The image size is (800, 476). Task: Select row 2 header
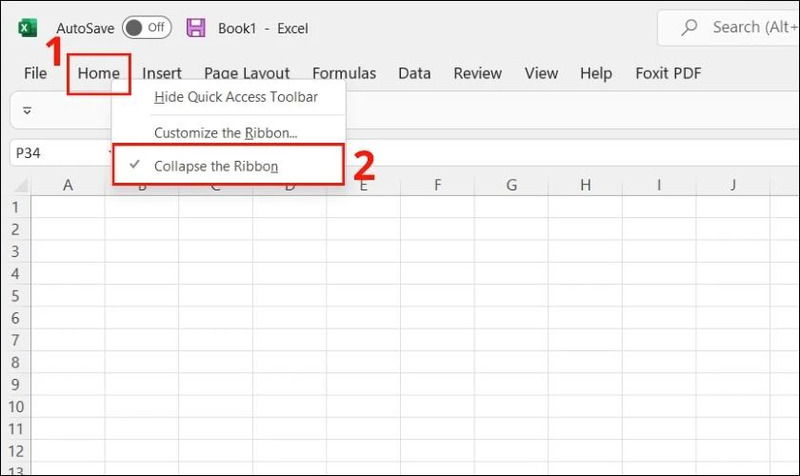click(15, 229)
